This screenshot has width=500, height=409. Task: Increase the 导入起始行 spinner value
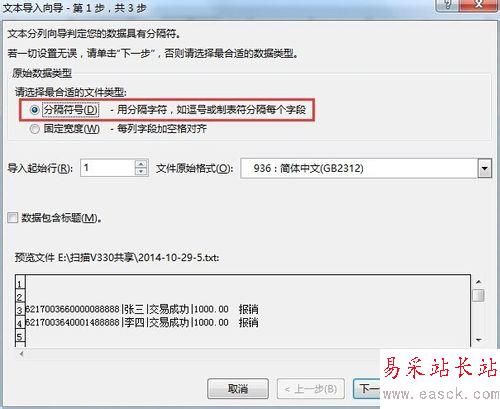pos(141,164)
